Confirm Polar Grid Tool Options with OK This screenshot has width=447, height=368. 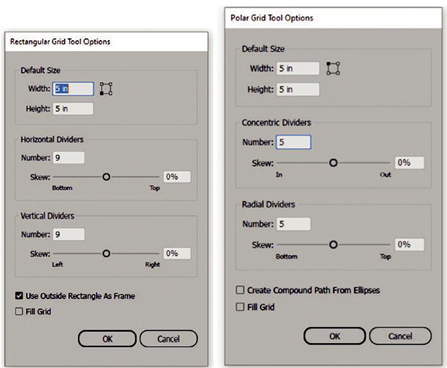[335, 336]
